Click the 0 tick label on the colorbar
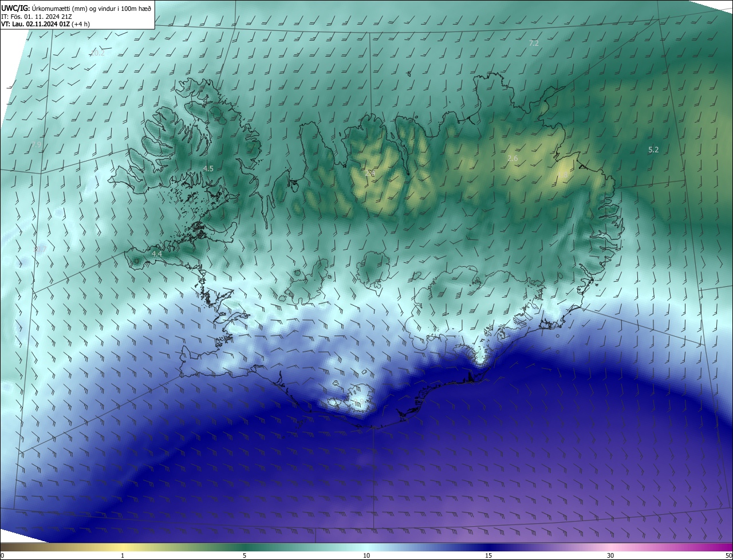The width and height of the screenshot is (733, 560). pyautogui.click(x=2, y=555)
